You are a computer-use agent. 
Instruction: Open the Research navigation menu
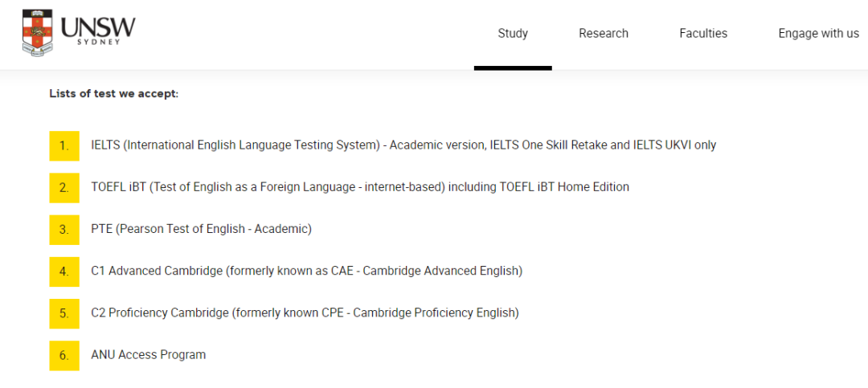tap(604, 34)
